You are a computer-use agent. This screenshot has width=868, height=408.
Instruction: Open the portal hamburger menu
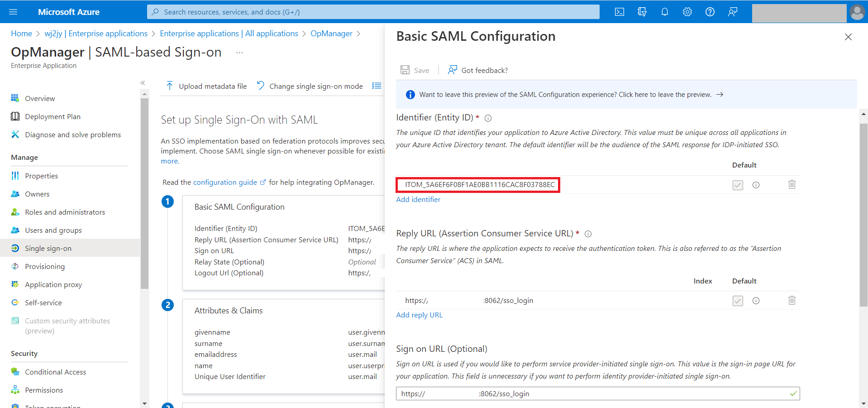coord(13,12)
